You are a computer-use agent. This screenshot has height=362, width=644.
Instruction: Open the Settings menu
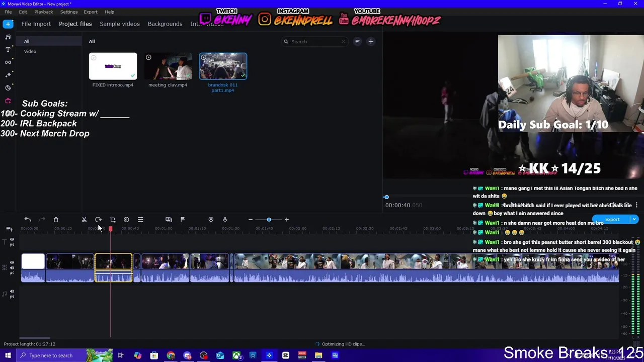click(x=69, y=12)
